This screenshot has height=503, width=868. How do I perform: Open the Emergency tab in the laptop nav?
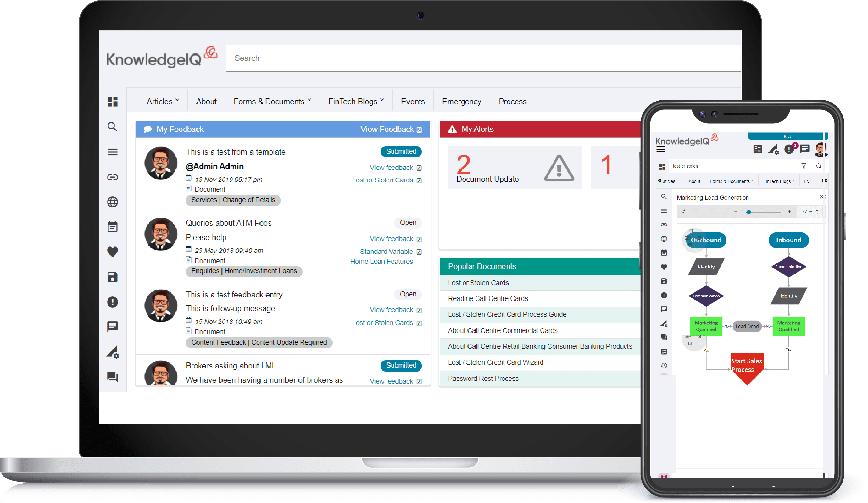point(462,102)
